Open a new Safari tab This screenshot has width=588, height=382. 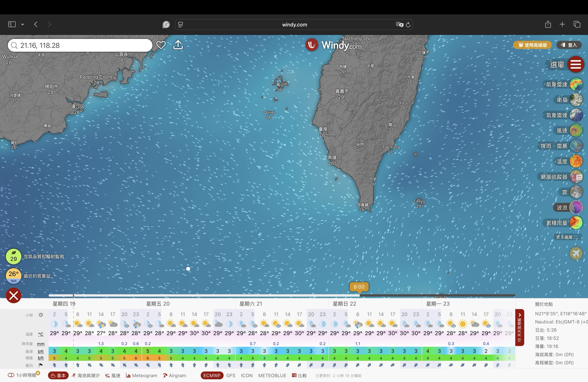[562, 24]
